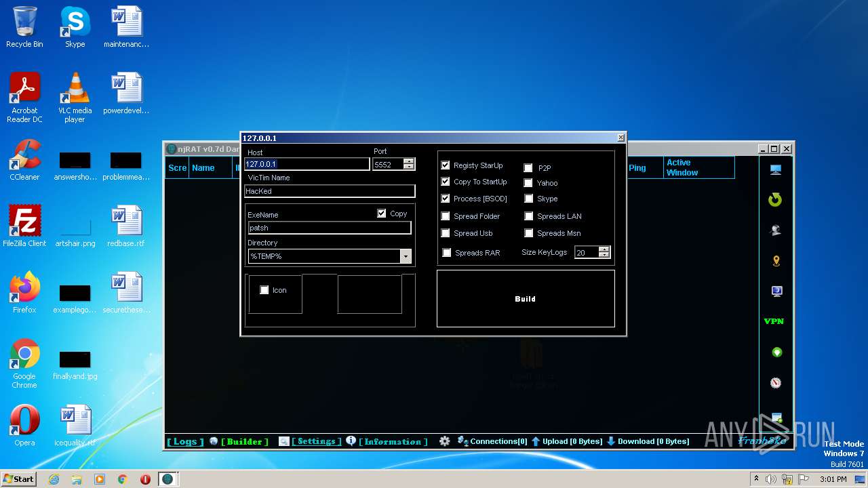Open the Windows Start menu

click(18, 479)
